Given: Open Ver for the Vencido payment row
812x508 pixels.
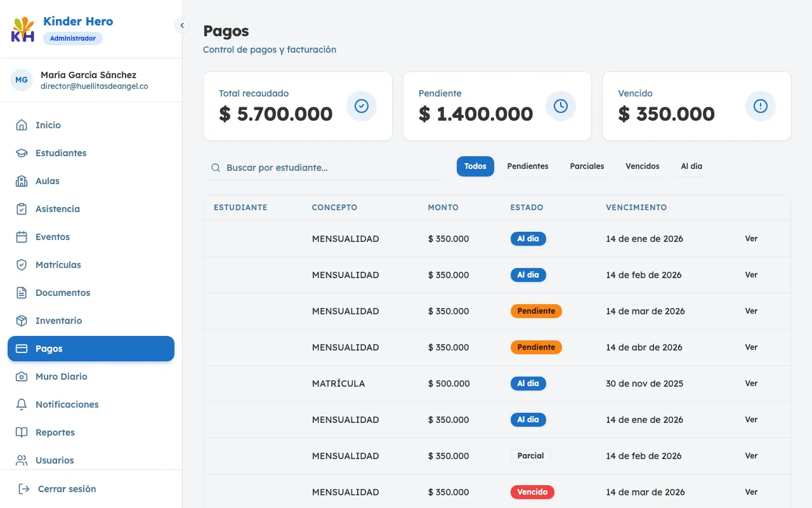Looking at the screenshot, I should [751, 492].
